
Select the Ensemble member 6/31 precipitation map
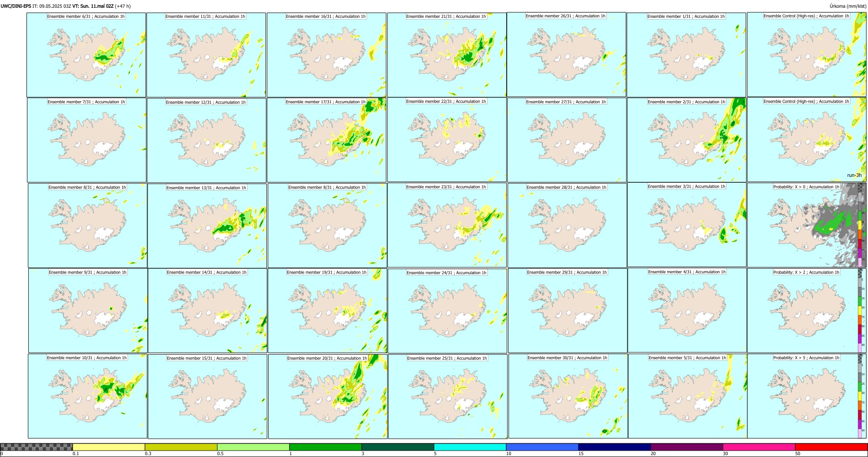[x=86, y=55]
